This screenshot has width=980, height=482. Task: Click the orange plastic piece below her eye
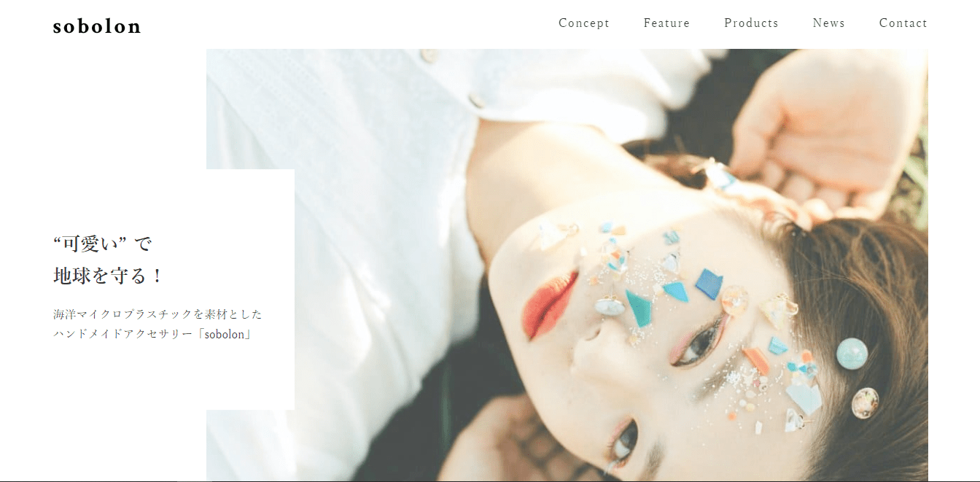756,361
